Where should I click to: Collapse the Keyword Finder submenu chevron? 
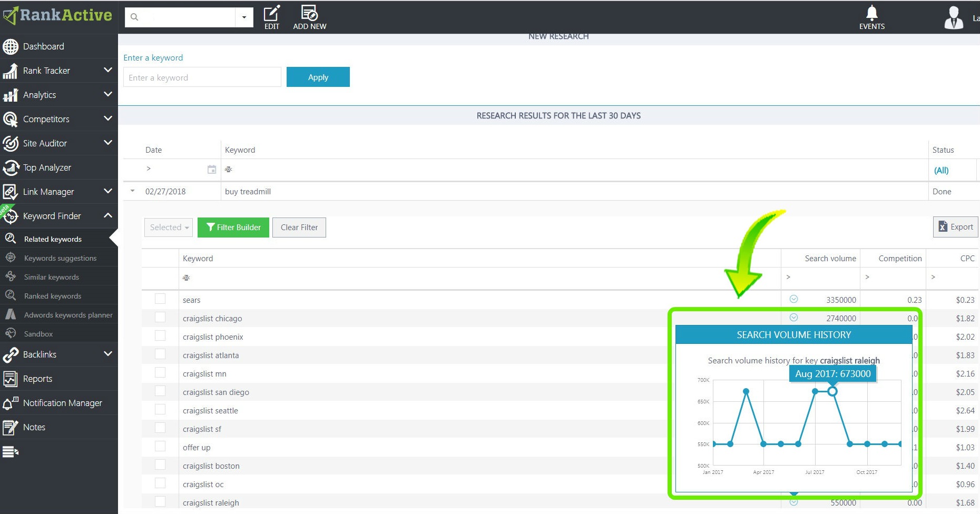coord(108,215)
